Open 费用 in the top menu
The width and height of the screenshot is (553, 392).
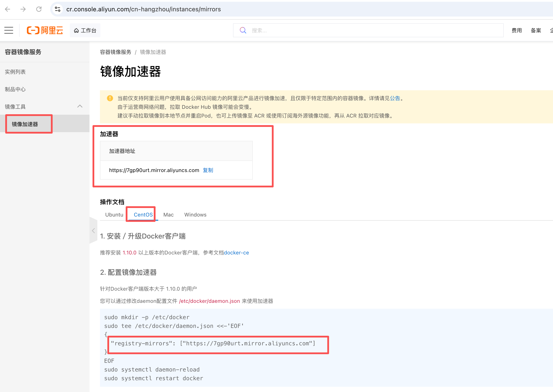tap(517, 31)
